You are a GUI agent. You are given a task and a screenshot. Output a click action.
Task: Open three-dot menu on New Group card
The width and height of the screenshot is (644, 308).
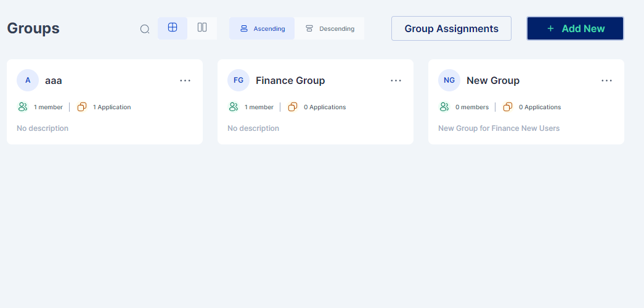point(607,80)
